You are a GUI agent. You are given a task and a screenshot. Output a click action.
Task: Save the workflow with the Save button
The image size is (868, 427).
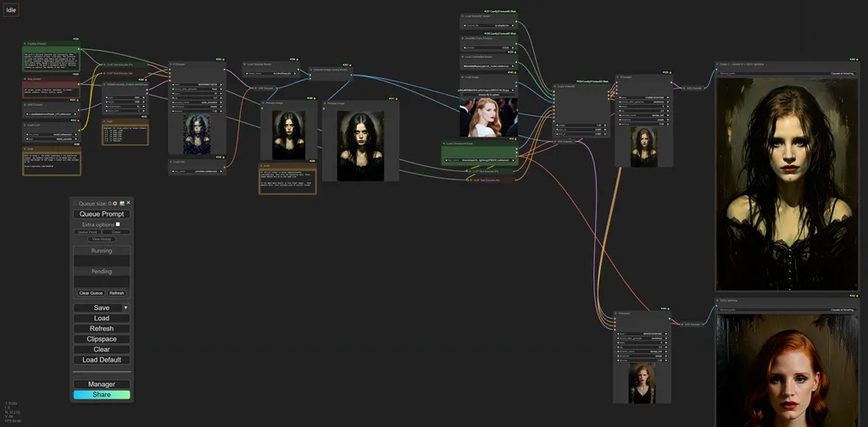point(98,308)
